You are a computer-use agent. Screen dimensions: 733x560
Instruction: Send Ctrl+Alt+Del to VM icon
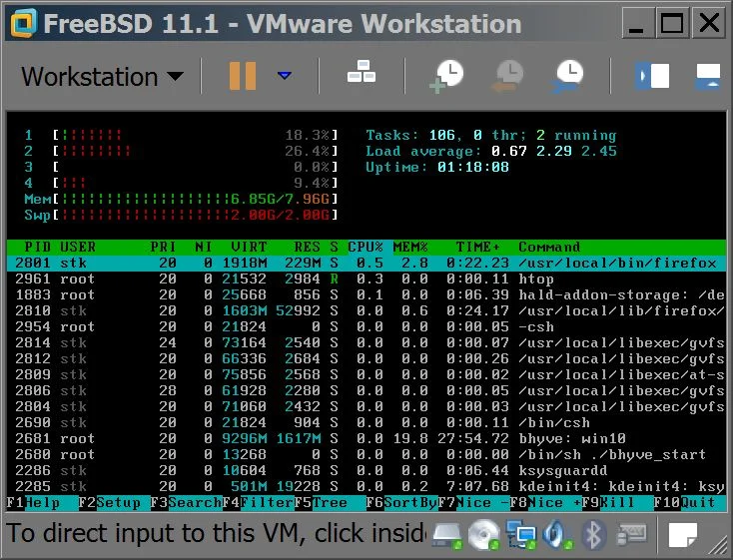coord(362,72)
